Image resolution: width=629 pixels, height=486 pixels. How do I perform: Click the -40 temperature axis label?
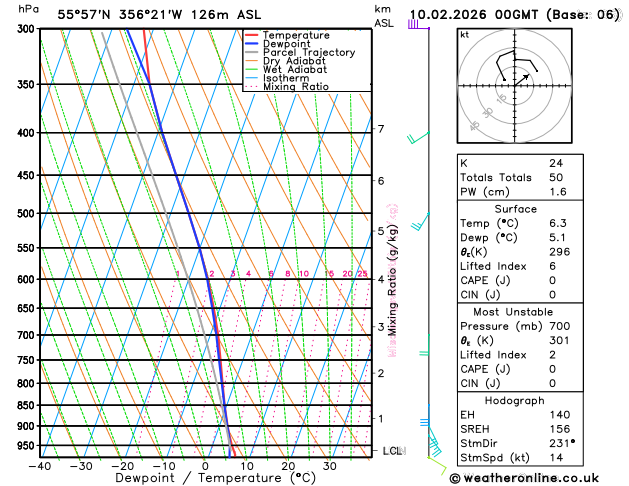40,466
